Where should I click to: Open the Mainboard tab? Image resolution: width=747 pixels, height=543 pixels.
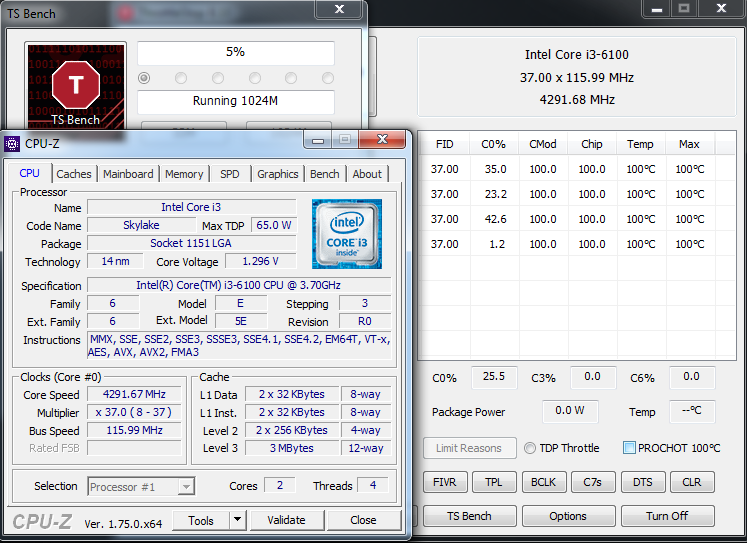128,174
